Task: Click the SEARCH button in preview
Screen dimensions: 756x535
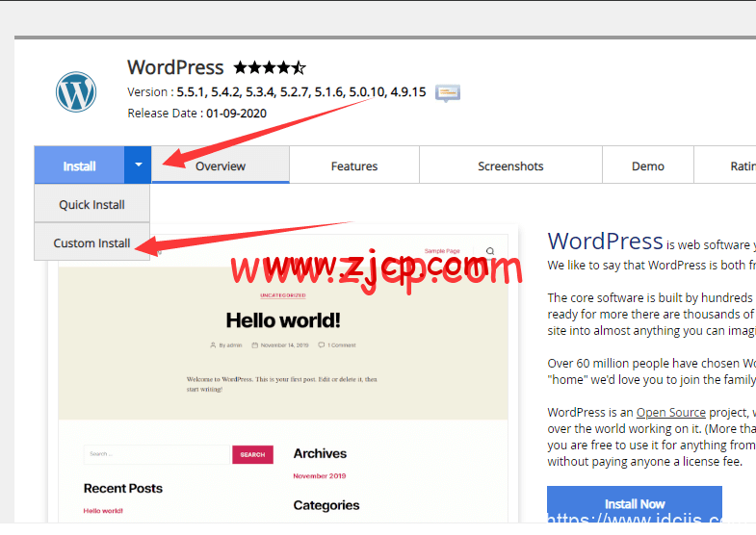Action: click(252, 454)
